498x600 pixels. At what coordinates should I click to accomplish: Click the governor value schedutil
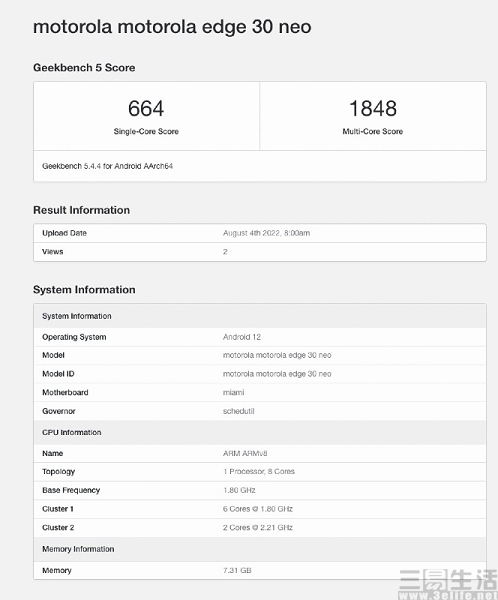tap(238, 411)
